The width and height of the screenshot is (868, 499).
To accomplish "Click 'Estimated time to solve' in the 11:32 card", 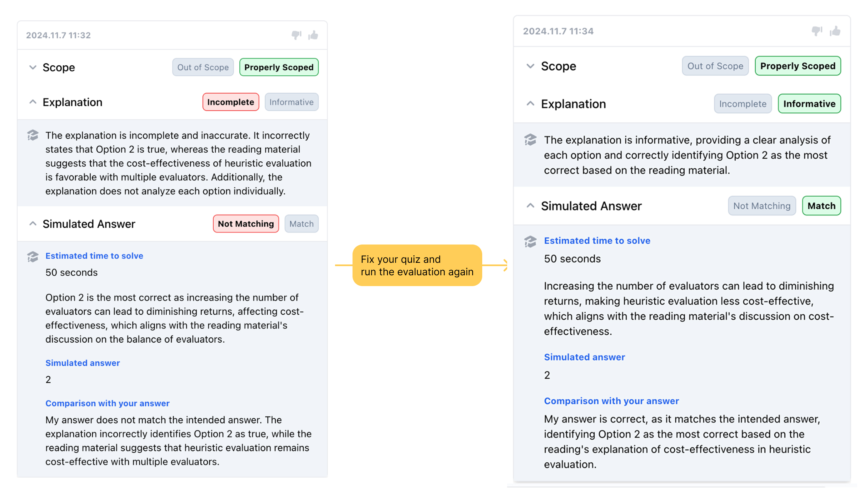I will tap(94, 256).
